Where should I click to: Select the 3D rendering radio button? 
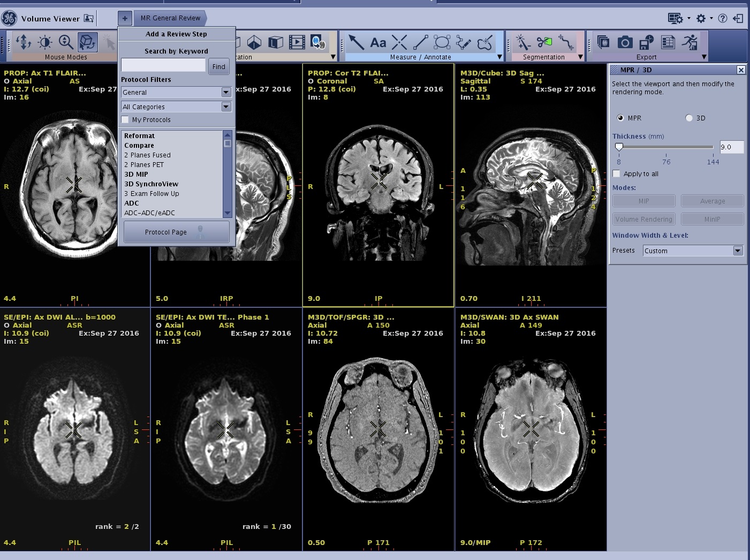coord(689,118)
